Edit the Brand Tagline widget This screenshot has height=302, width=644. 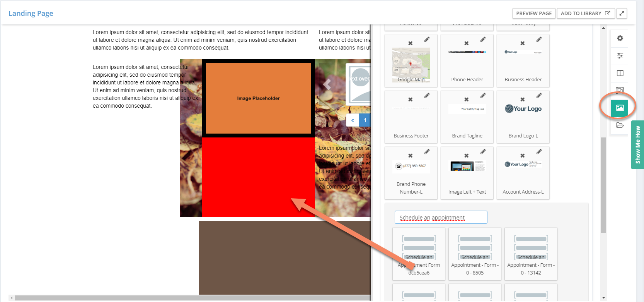coord(483,96)
